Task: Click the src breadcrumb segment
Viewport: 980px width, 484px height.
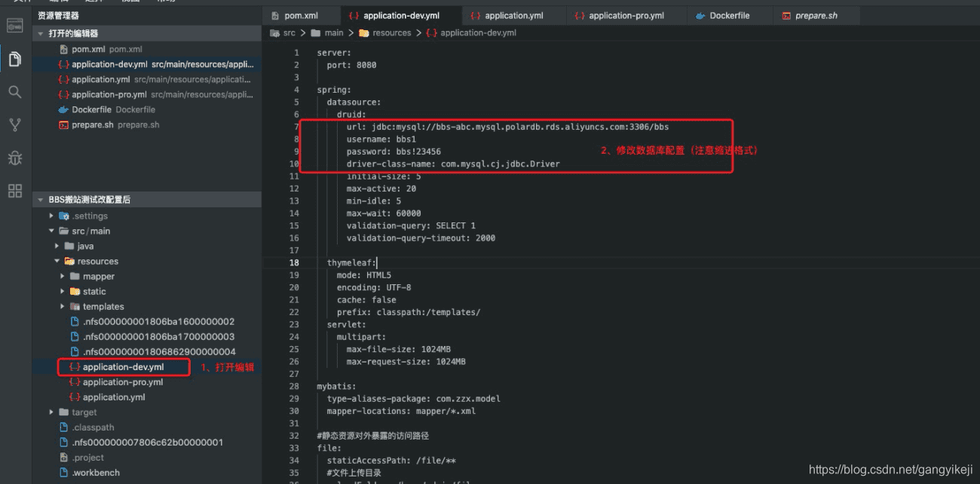Action: (289, 33)
